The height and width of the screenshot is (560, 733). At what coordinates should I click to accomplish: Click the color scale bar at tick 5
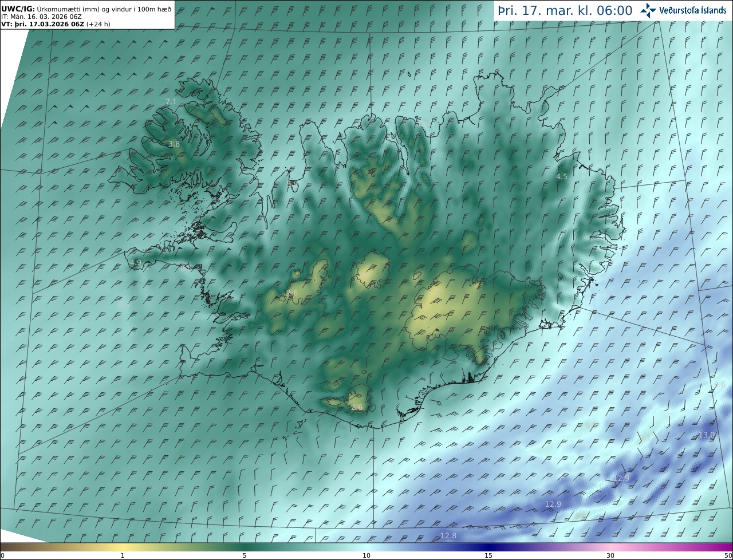[245, 547]
